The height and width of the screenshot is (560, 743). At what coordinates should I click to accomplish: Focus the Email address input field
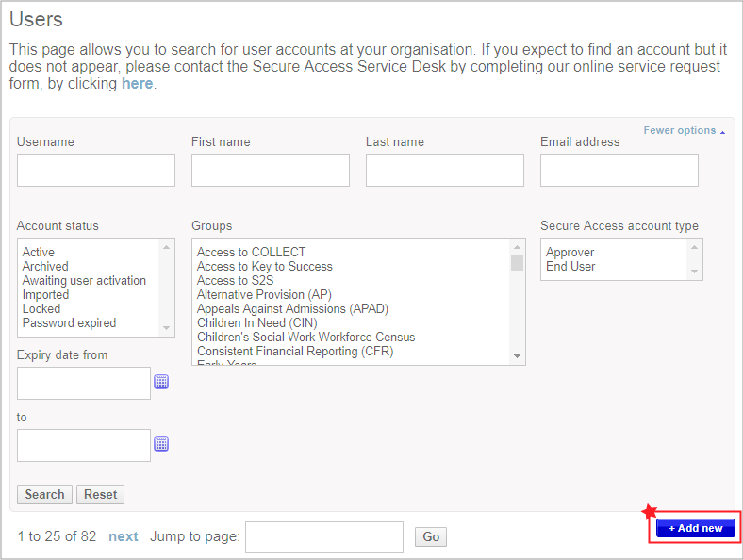pyautogui.click(x=619, y=170)
